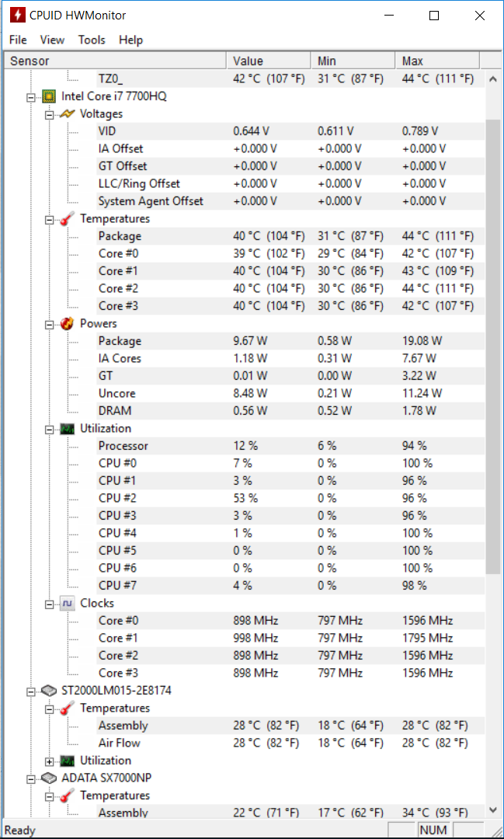Click the CPU Temperatures thermometer icon

(68, 219)
